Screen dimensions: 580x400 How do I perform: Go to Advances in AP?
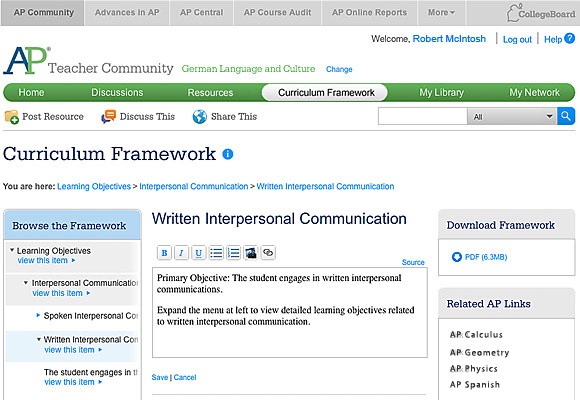pos(127,13)
